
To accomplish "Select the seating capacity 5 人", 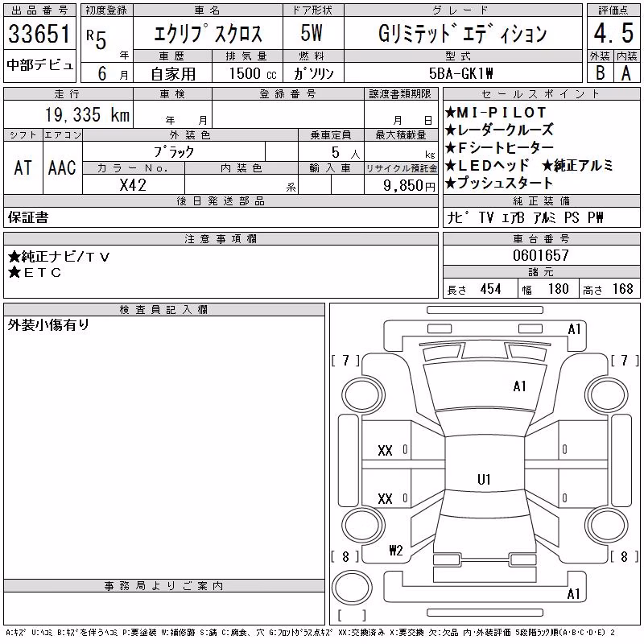I will pos(345,153).
